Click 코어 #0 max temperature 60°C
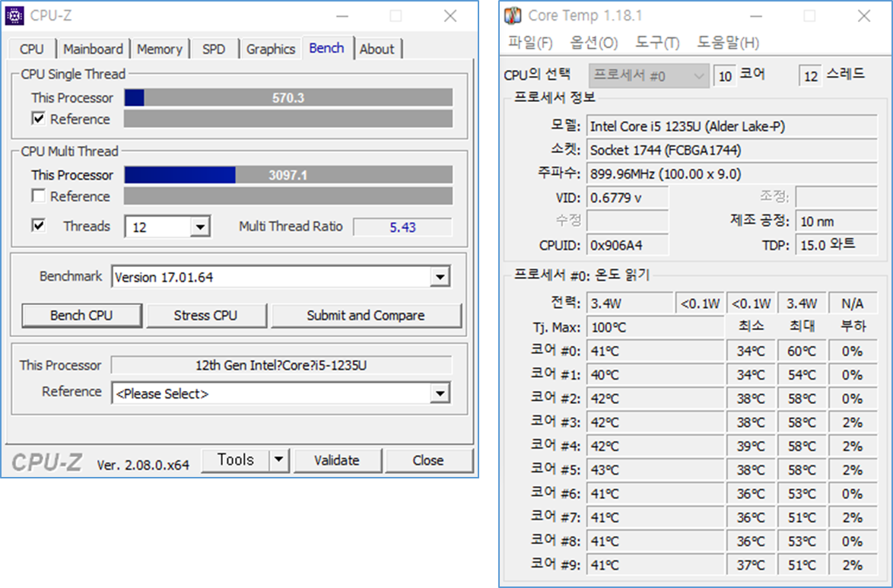 (802, 351)
